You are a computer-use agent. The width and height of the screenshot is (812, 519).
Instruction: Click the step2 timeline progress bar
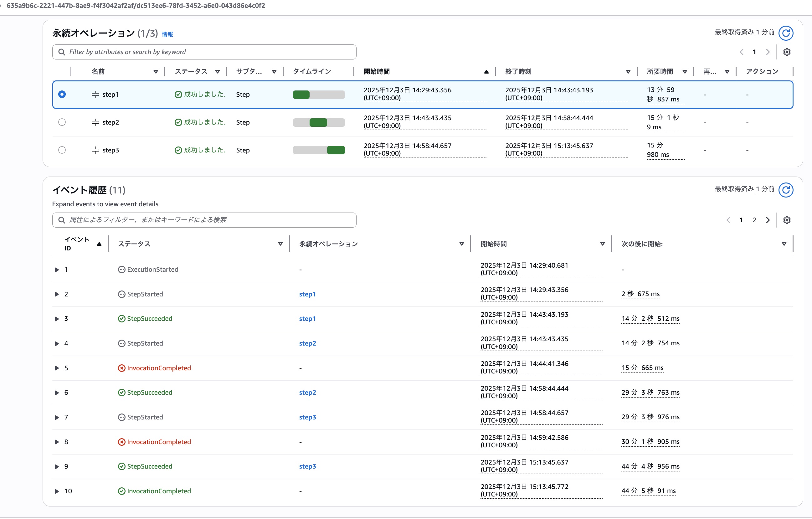click(318, 122)
